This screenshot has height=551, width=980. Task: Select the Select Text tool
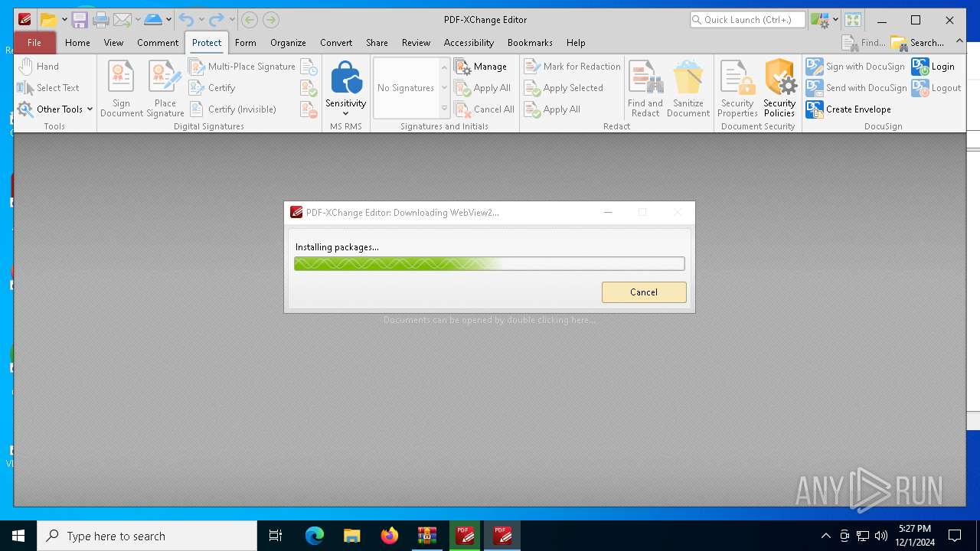tap(48, 88)
